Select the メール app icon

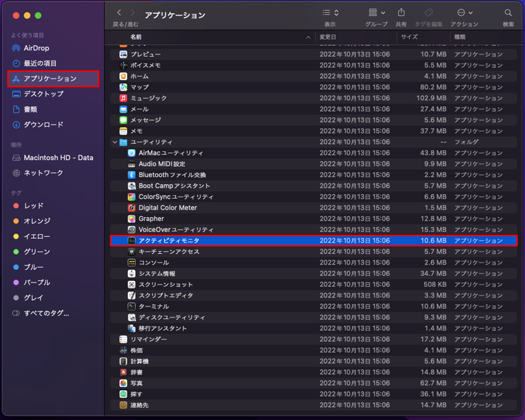[x=123, y=109]
